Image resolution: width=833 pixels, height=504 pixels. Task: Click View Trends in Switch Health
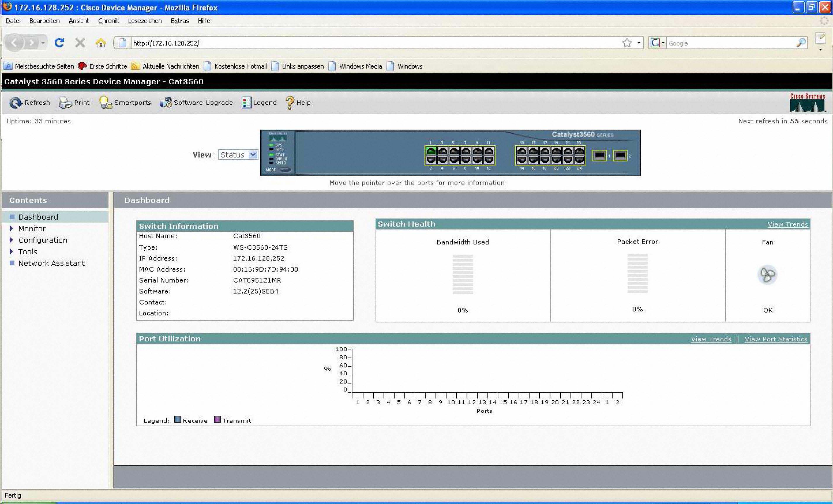[x=787, y=224]
